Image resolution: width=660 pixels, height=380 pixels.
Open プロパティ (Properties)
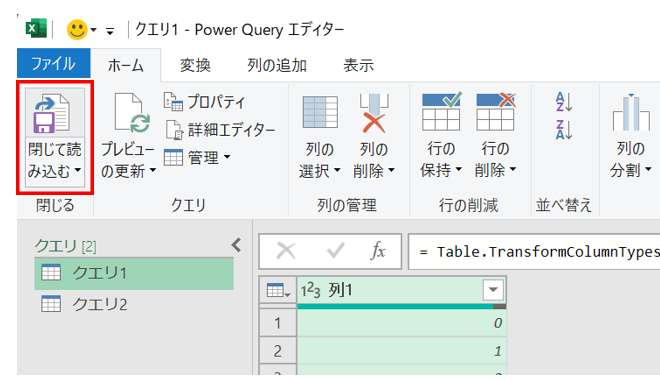click(x=205, y=102)
